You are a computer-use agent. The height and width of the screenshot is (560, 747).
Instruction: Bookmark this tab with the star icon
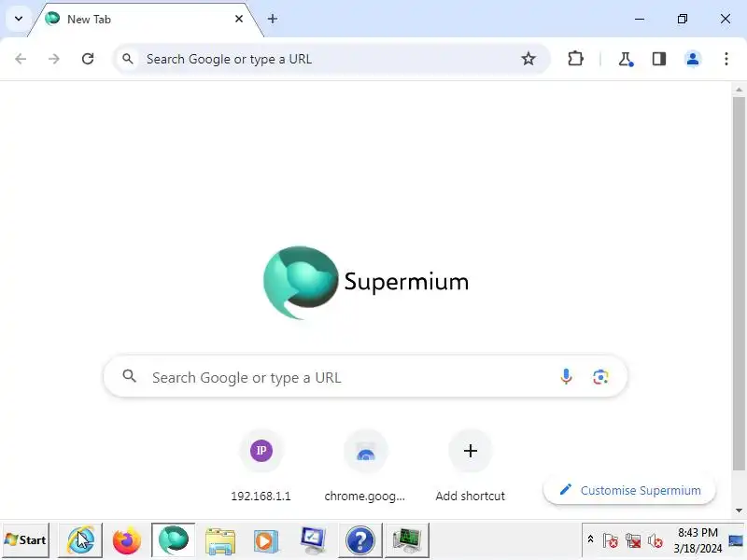coord(528,59)
